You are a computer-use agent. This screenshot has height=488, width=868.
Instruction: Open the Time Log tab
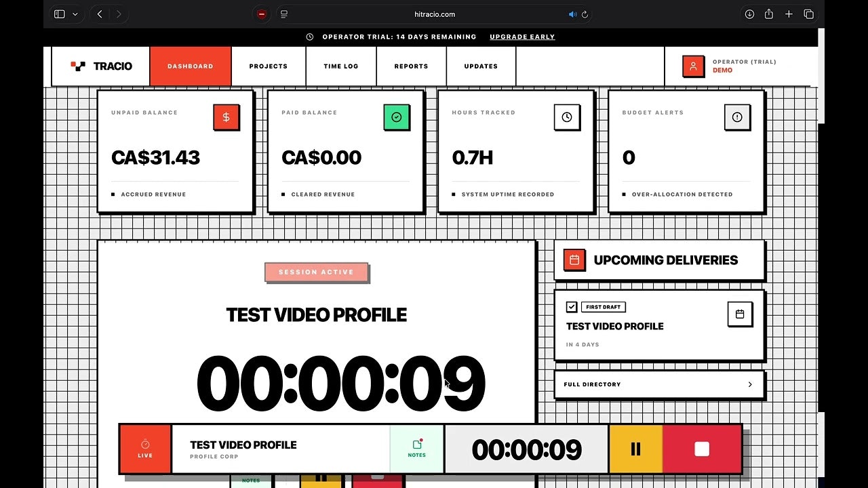pos(341,66)
